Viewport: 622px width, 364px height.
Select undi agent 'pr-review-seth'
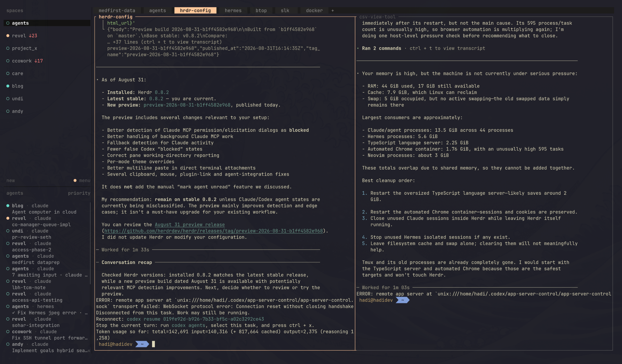[47, 234]
